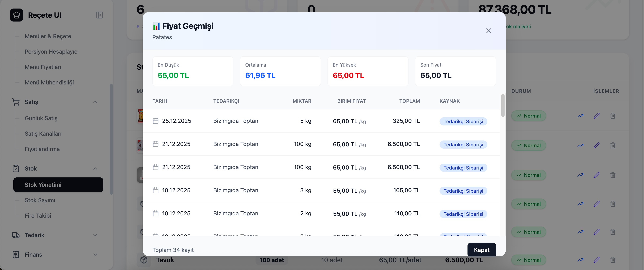Click the 325,00 TL total cell
Screen dimensions: 644x270
(x=406, y=121)
